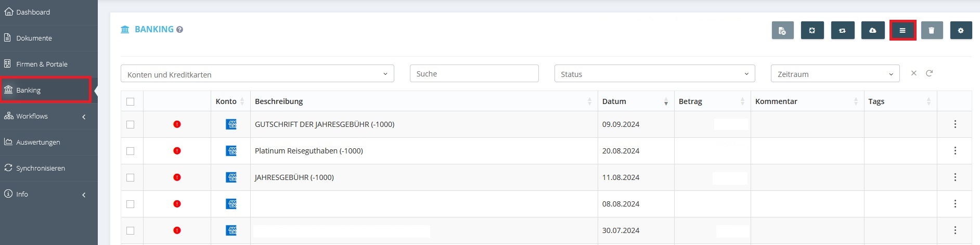This screenshot has height=245, width=980.
Task: Open the Konten und Kreditkarten dropdown
Action: [257, 74]
